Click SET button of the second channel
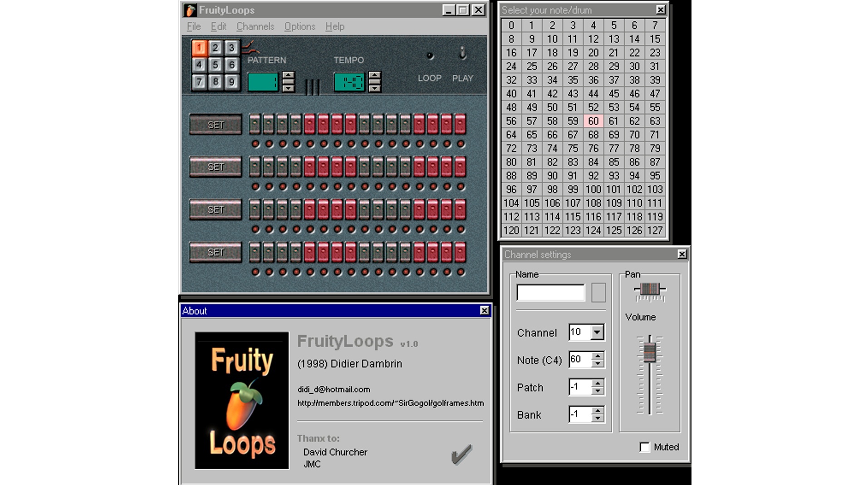868x485 pixels. pyautogui.click(x=216, y=167)
